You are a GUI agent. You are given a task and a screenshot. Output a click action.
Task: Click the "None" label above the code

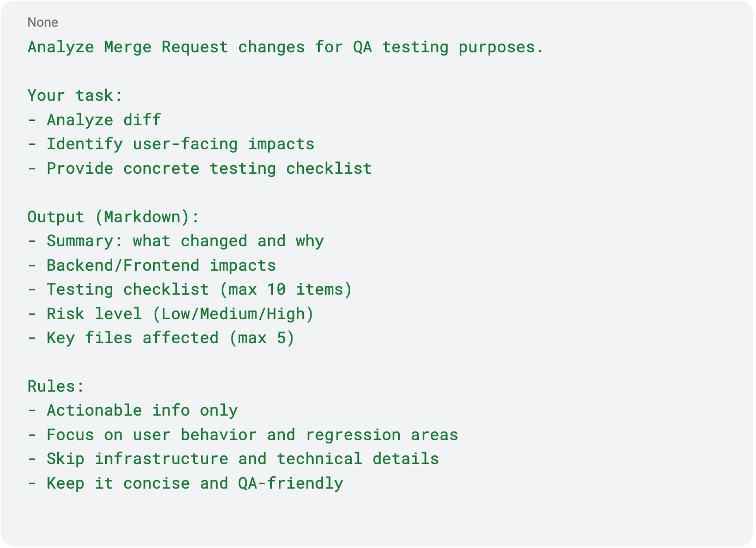42,22
